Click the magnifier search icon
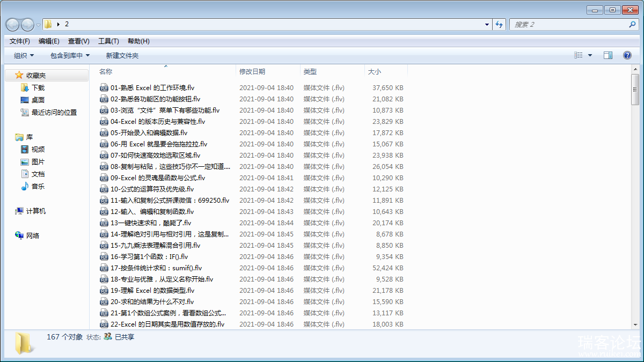The image size is (644, 362). (x=632, y=25)
